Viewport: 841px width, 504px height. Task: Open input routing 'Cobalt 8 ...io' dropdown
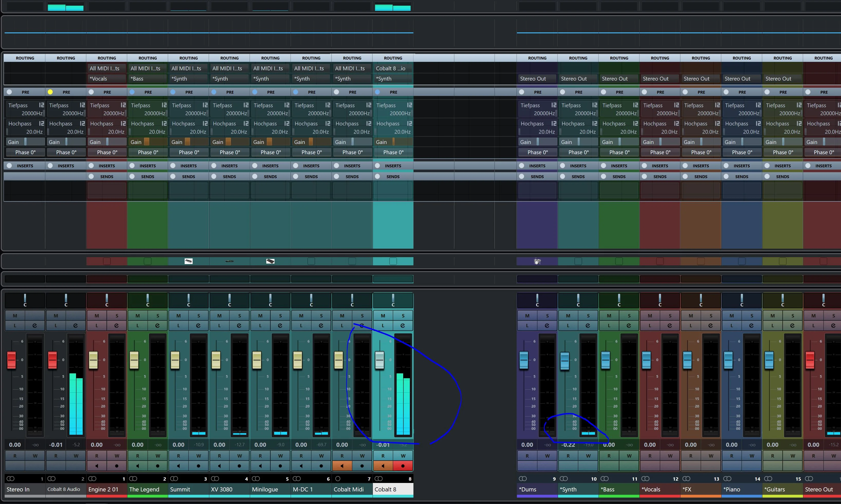[393, 68]
